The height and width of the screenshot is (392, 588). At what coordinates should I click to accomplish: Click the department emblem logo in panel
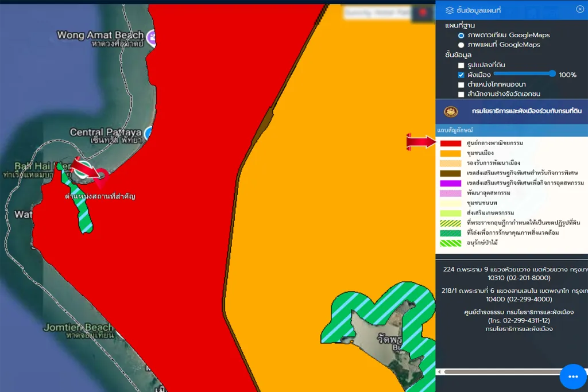tap(451, 111)
